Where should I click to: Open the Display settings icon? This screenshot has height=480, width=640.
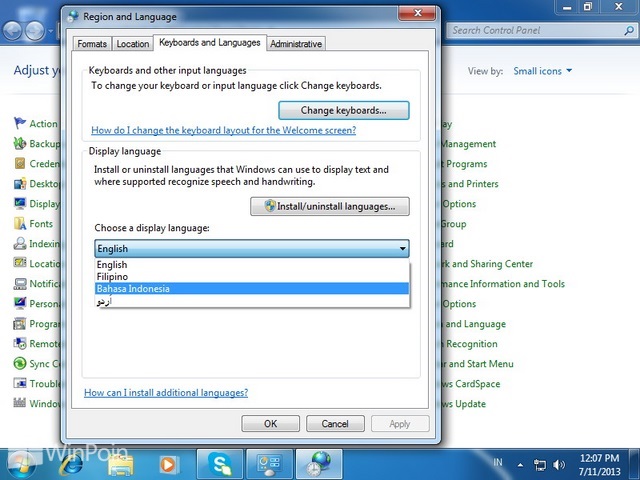tap(20, 203)
